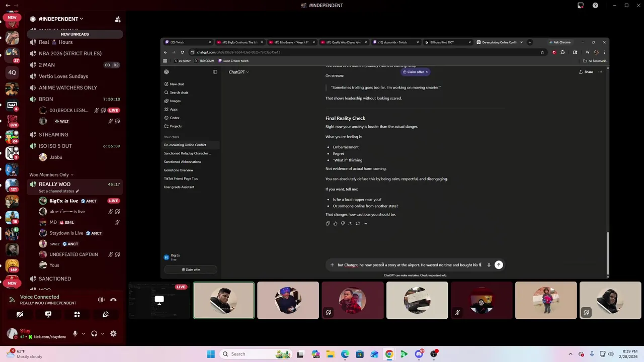
Task: Expand Discord headphone output options arrow
Action: coord(102,333)
